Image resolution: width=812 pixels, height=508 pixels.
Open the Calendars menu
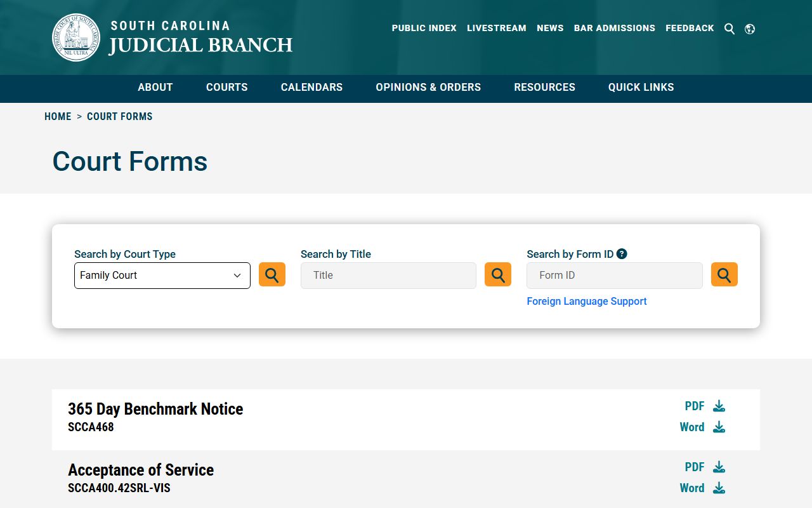[311, 88]
